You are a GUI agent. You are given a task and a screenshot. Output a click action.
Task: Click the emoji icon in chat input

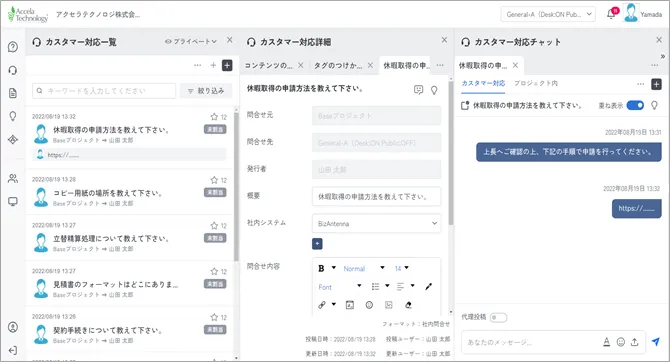point(621,342)
